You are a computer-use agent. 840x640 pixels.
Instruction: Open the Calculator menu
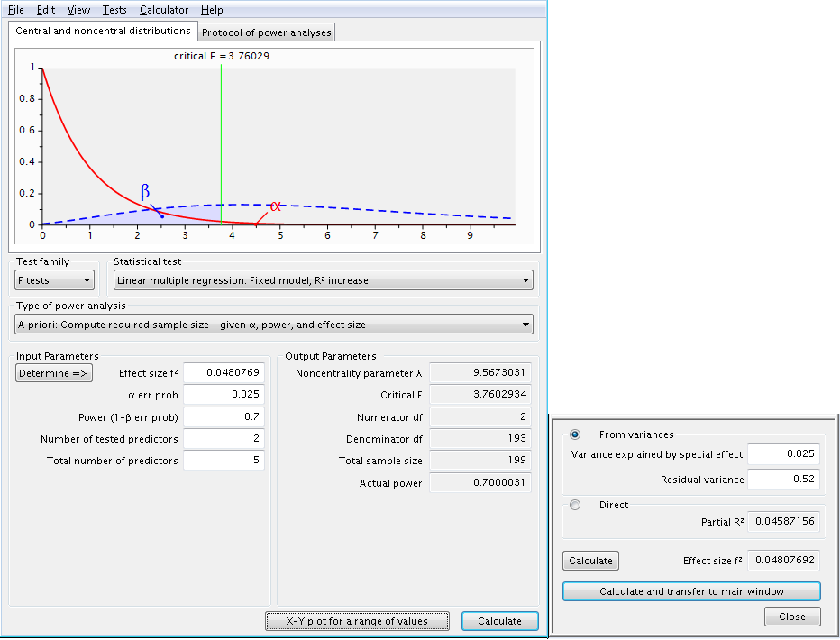tap(163, 10)
